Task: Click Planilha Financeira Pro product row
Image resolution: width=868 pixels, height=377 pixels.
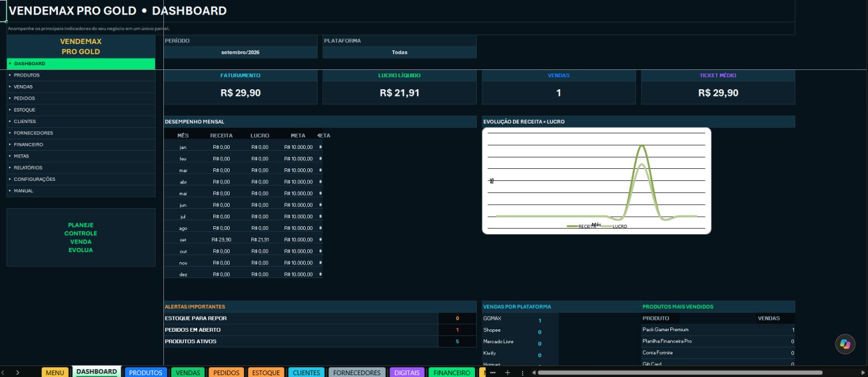Action: pyautogui.click(x=718, y=341)
